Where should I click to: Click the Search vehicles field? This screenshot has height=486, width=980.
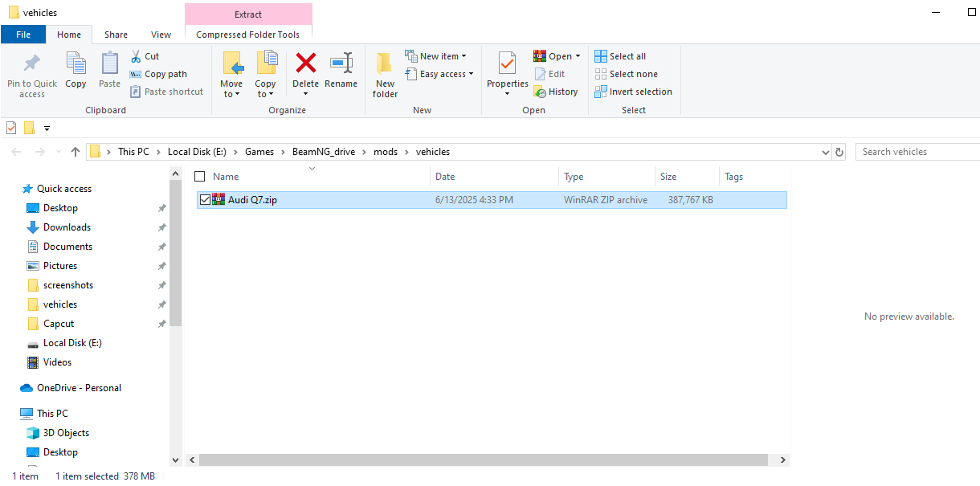pyautogui.click(x=918, y=152)
